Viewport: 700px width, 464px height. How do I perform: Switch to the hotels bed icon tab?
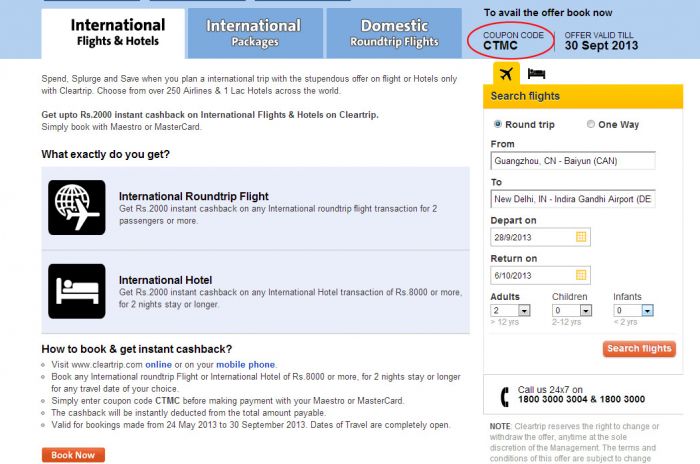536,73
